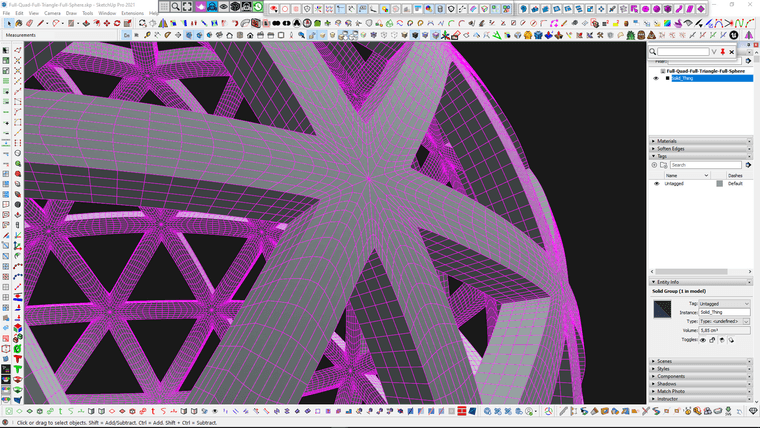Open the Tag dropdown showing Untagged

coord(724,303)
